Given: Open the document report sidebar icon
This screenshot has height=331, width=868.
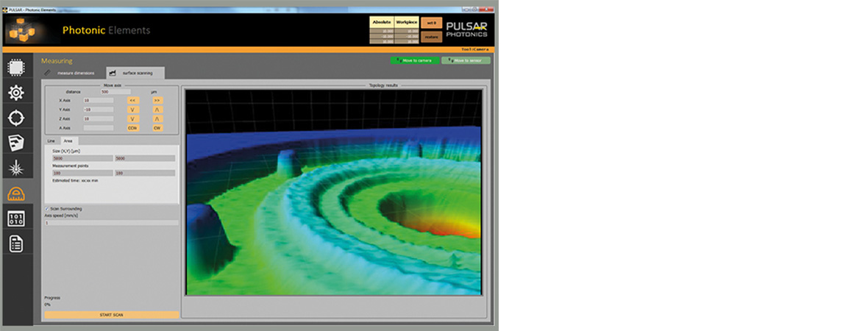Looking at the screenshot, I should (16, 243).
